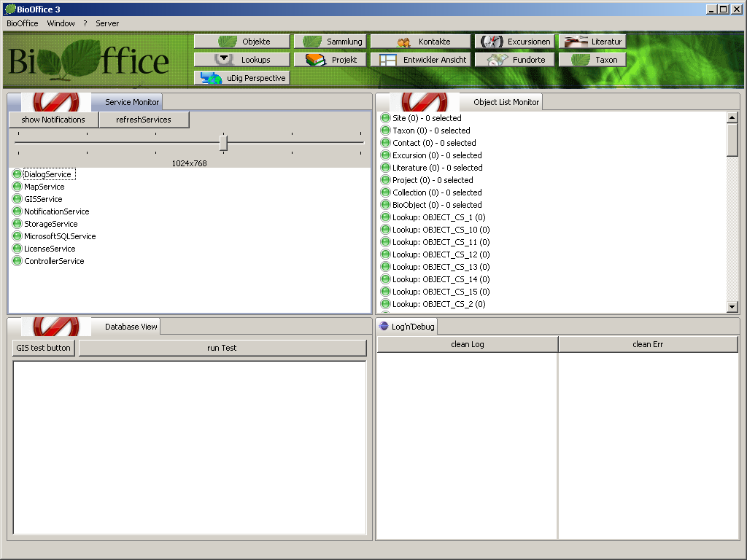Click the clean Log button
Image resolution: width=747 pixels, height=560 pixels.
468,344
